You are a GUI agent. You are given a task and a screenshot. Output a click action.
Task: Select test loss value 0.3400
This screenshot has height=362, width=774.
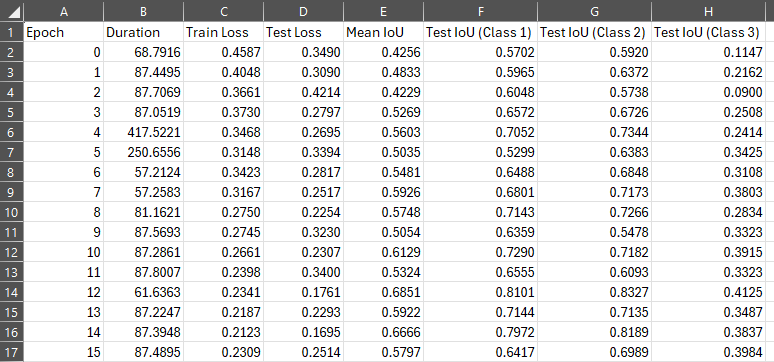tap(303, 272)
